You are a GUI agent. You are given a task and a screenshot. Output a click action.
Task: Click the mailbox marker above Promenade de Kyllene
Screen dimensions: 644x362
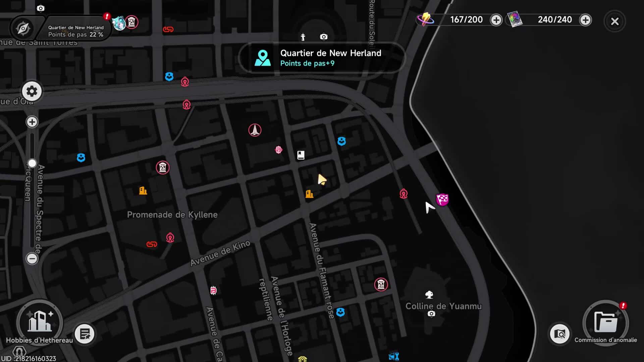tap(163, 167)
